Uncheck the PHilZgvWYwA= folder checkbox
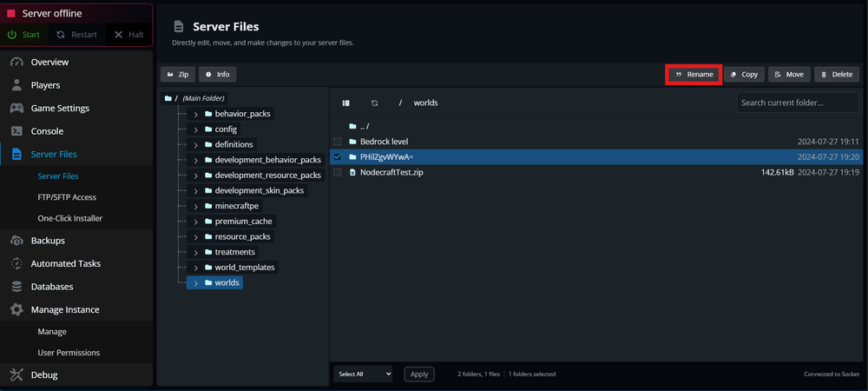 tap(338, 157)
